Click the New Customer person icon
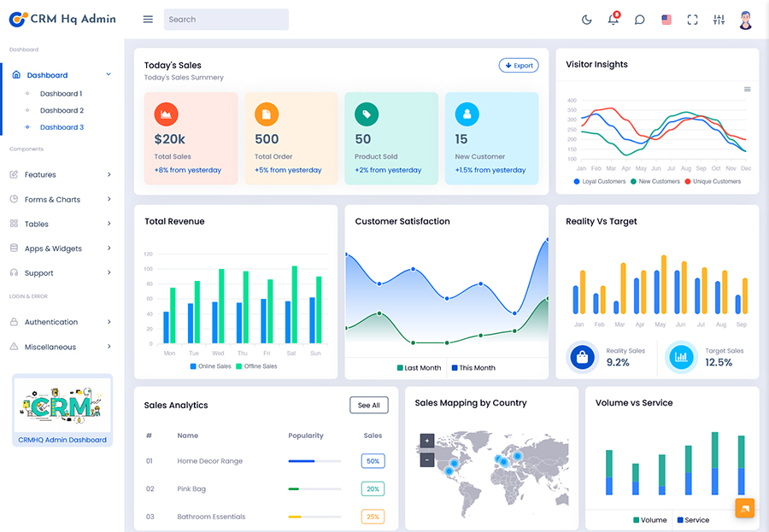Image resolution: width=769 pixels, height=532 pixels. coord(467,114)
